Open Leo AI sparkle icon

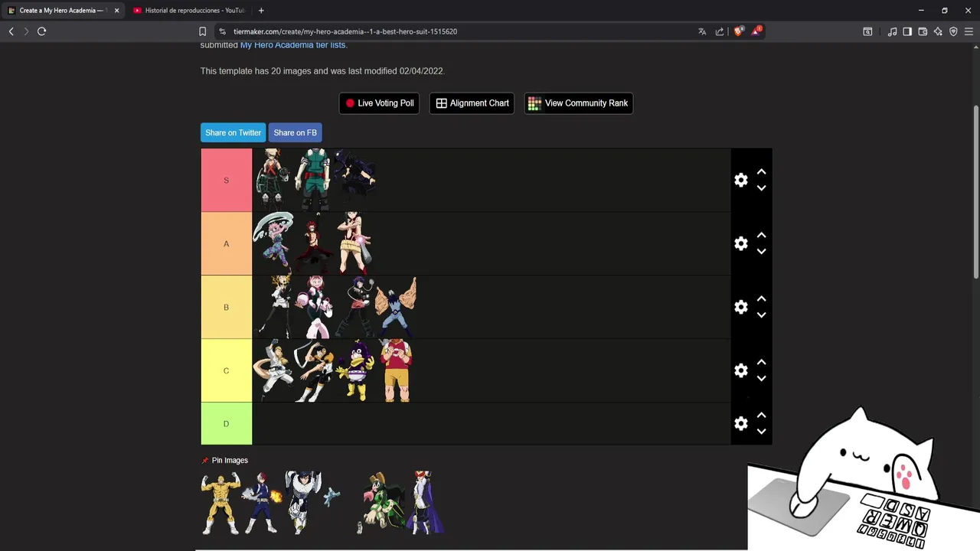[938, 31]
